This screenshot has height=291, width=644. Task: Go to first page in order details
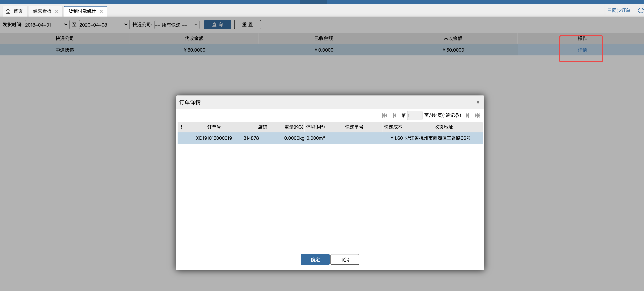[x=384, y=115]
